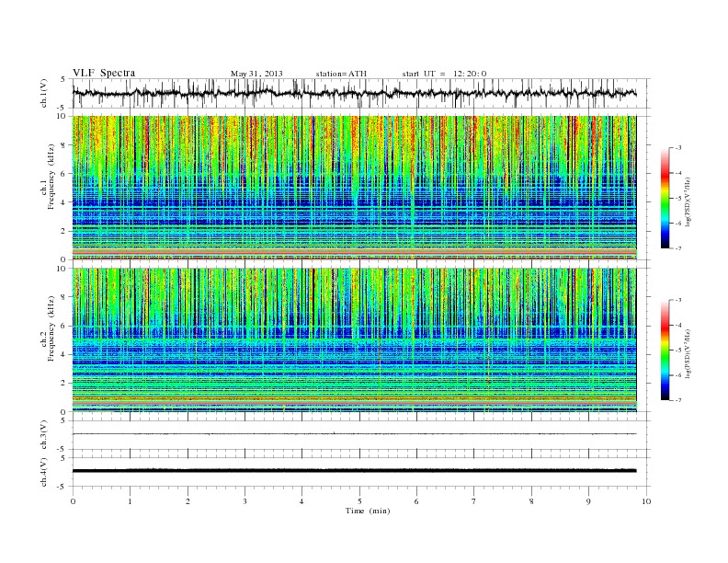The height and width of the screenshot is (563, 728).
Task: Click the ch.4 voltage trace band
Action: (354, 471)
